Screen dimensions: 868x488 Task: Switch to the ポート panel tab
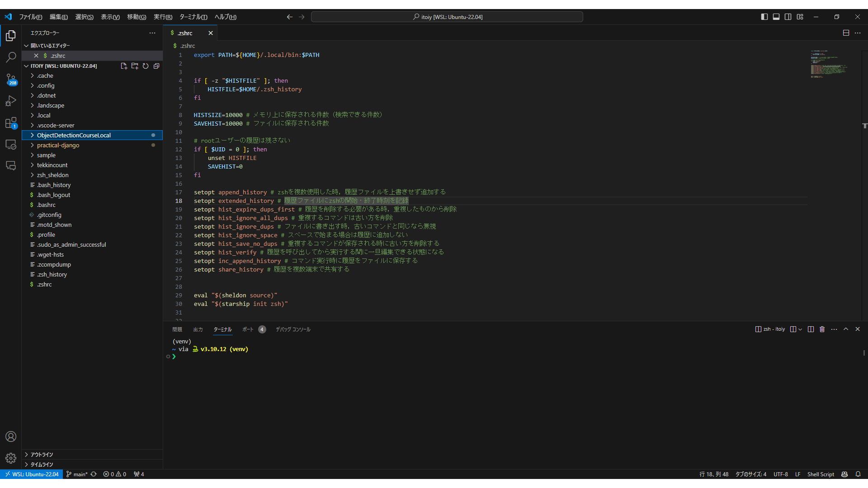pos(253,329)
